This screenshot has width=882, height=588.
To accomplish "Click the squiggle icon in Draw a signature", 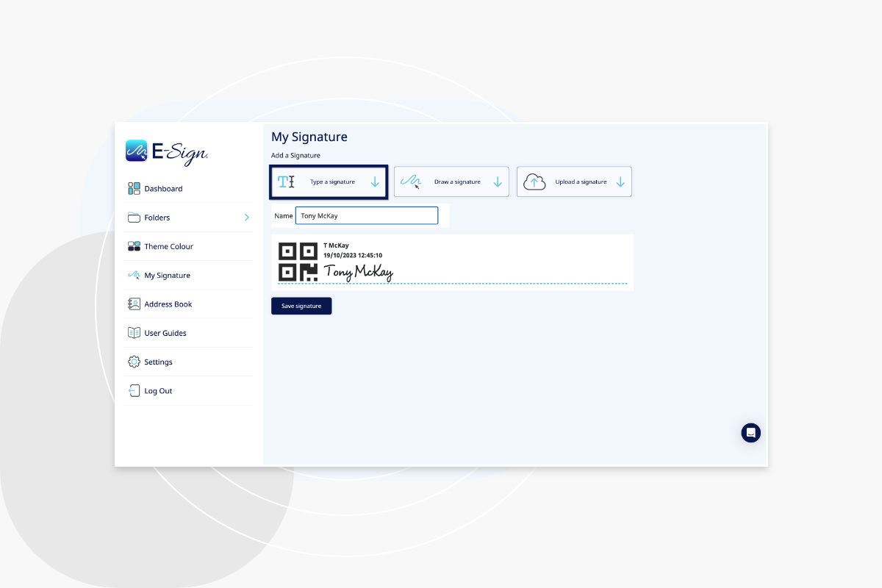I will click(412, 182).
